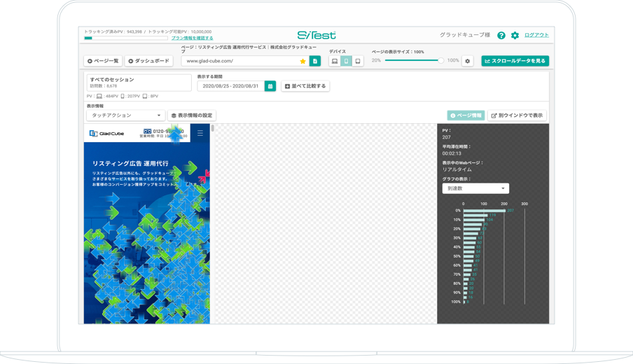This screenshot has width=633, height=364.
Task: Click the www.glad-cube.com URL field
Action: pyautogui.click(x=238, y=62)
